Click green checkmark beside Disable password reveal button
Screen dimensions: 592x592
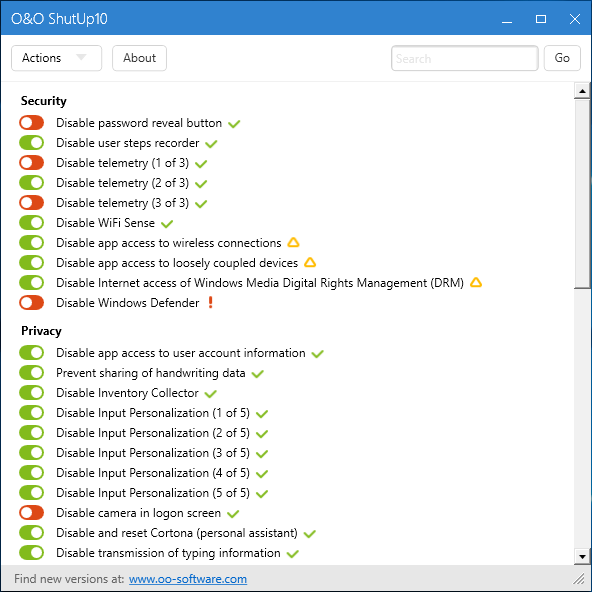pyautogui.click(x=234, y=123)
